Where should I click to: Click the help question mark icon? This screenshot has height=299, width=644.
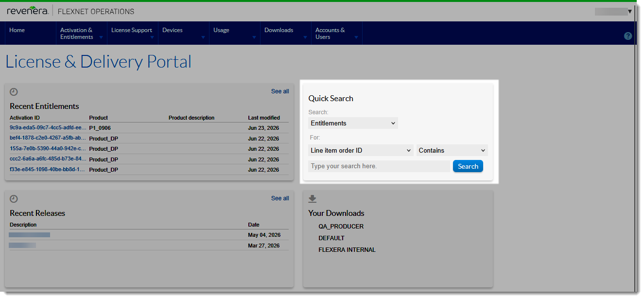[628, 36]
